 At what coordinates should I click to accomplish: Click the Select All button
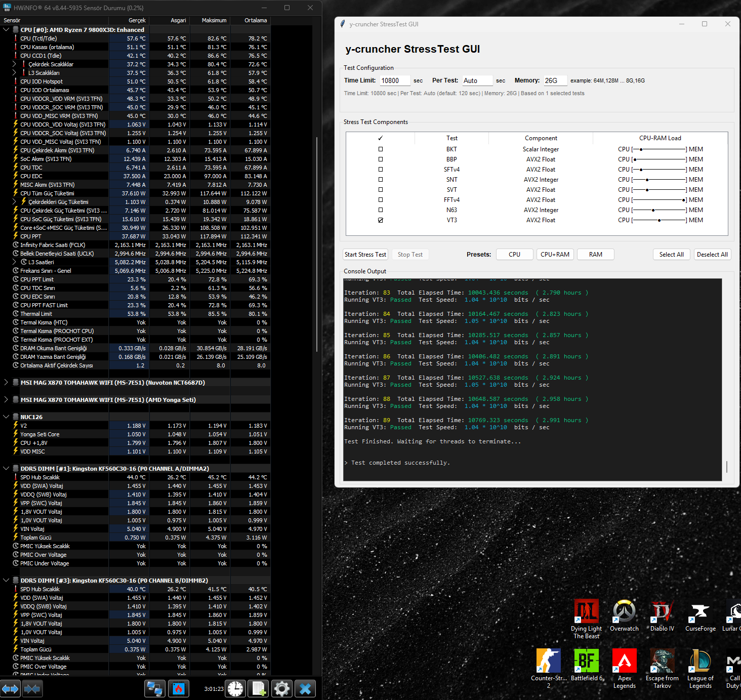point(672,255)
